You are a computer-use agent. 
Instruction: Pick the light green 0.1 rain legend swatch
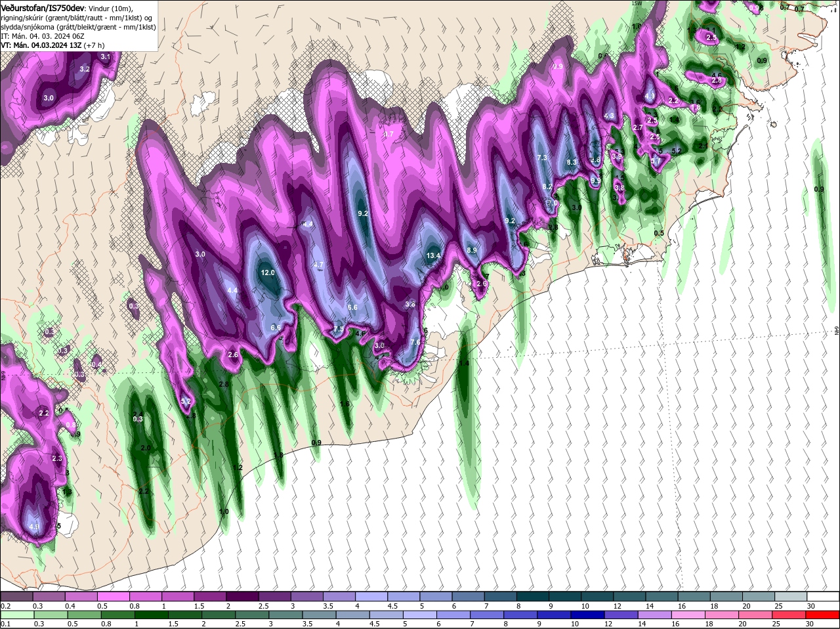click(16, 615)
